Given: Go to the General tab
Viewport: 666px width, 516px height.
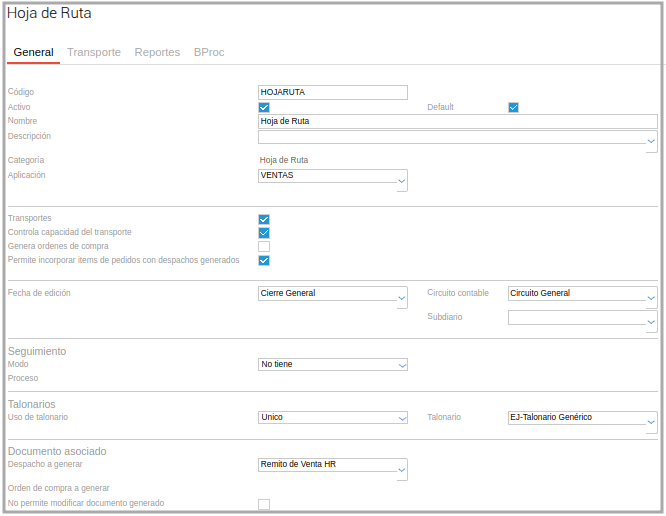Looking at the screenshot, I should (x=34, y=52).
